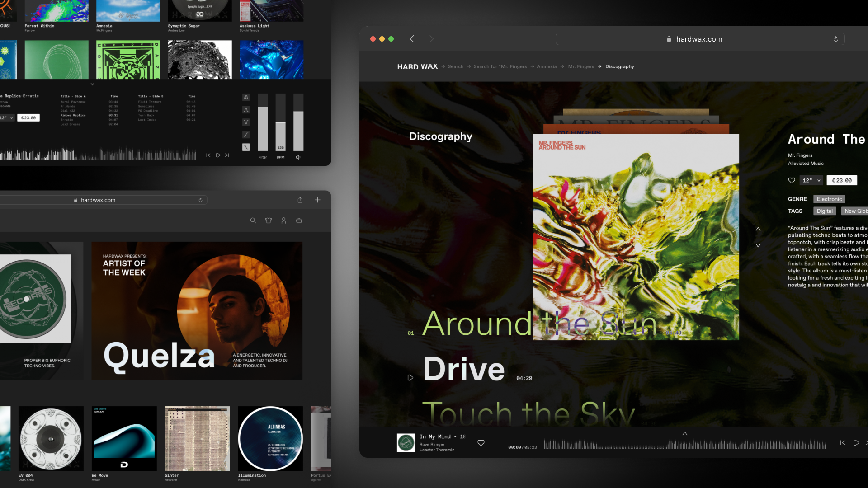
Task: Reload the page in the right browser window
Action: pos(835,39)
